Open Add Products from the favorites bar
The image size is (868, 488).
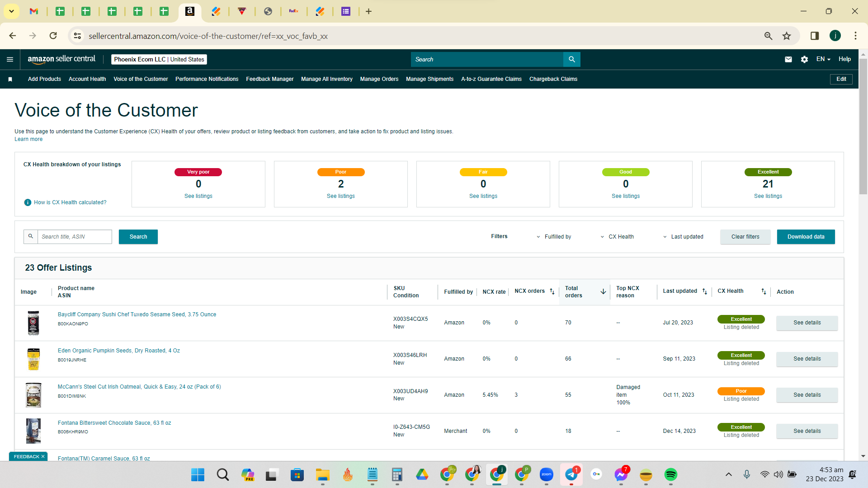coord(44,79)
